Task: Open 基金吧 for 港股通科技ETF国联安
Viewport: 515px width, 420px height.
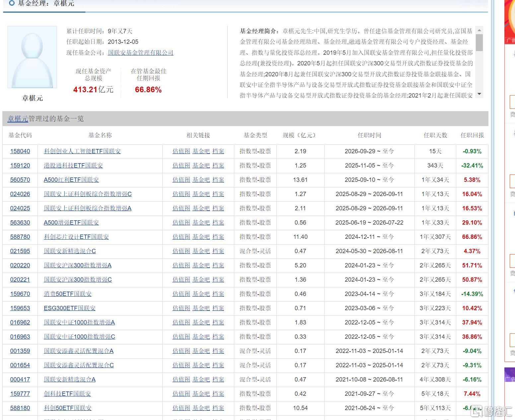Action: (201, 166)
